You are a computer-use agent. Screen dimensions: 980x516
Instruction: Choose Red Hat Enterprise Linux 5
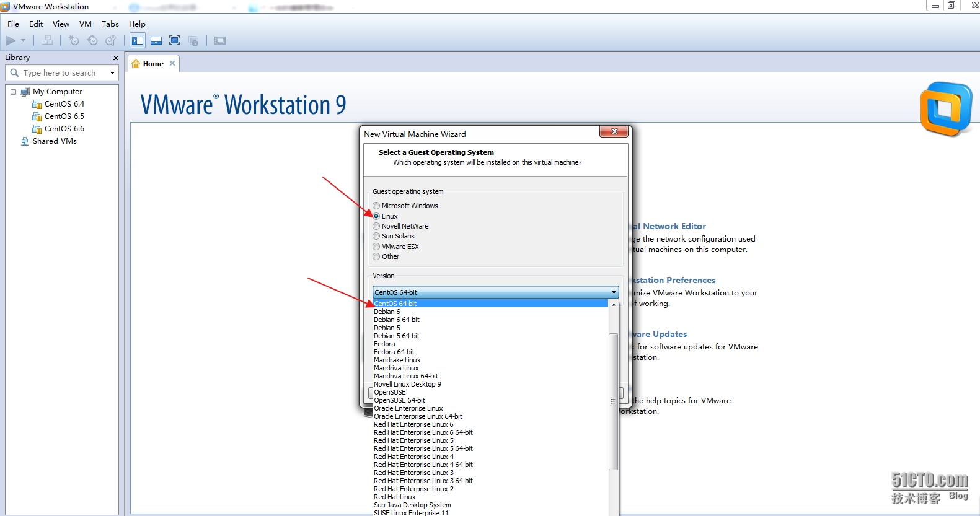(490, 440)
